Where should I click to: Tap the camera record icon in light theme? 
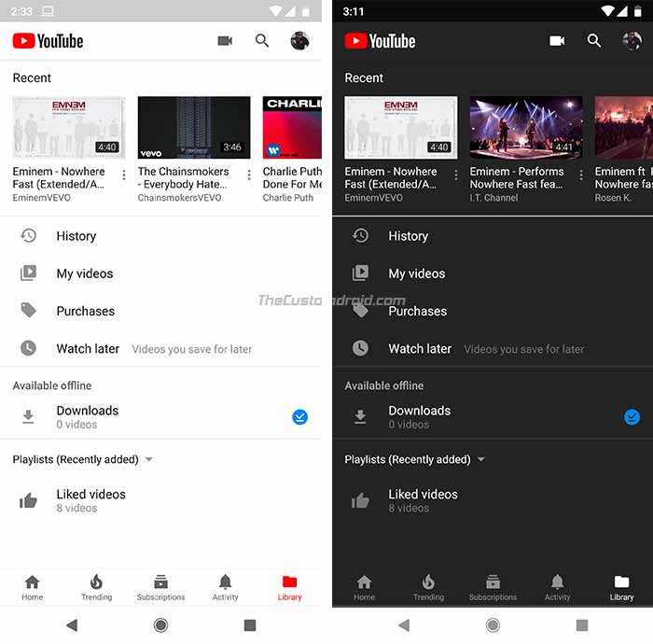tap(225, 41)
